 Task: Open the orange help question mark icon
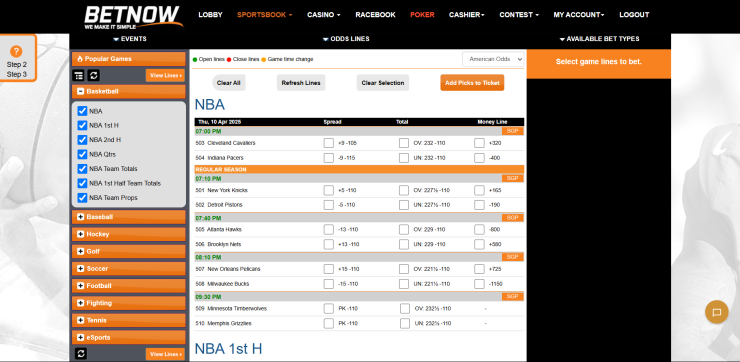(16, 51)
